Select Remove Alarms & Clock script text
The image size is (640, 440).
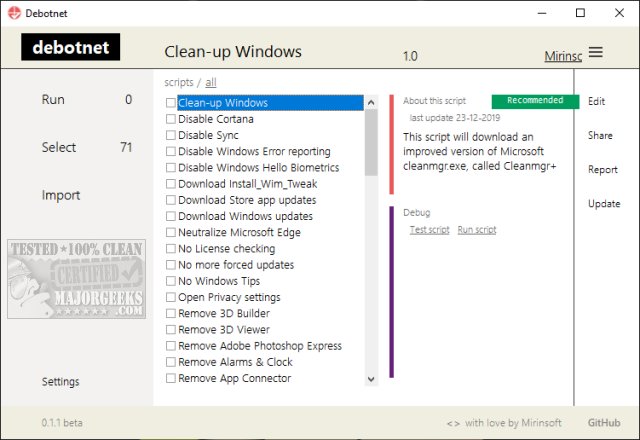(235, 362)
